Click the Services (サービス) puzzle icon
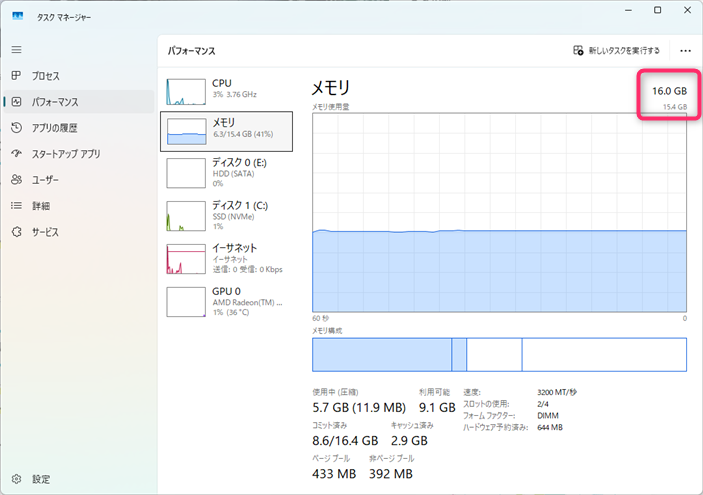703x495 pixels. [16, 232]
